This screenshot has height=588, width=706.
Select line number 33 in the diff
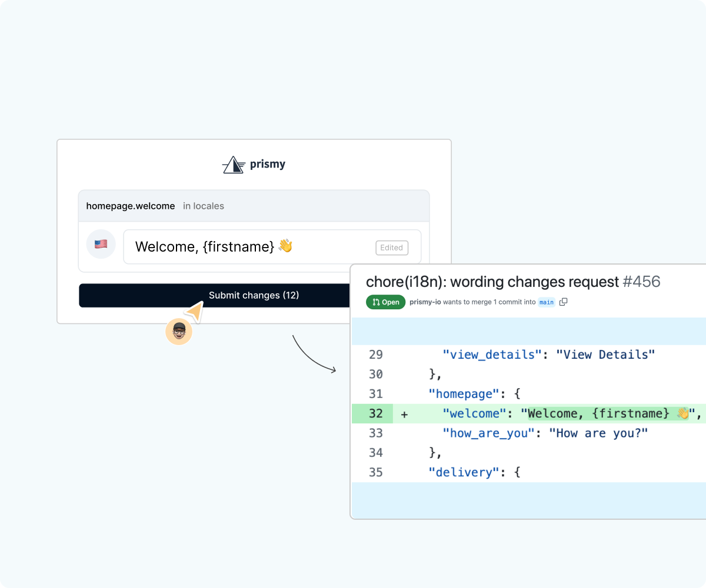(375, 433)
